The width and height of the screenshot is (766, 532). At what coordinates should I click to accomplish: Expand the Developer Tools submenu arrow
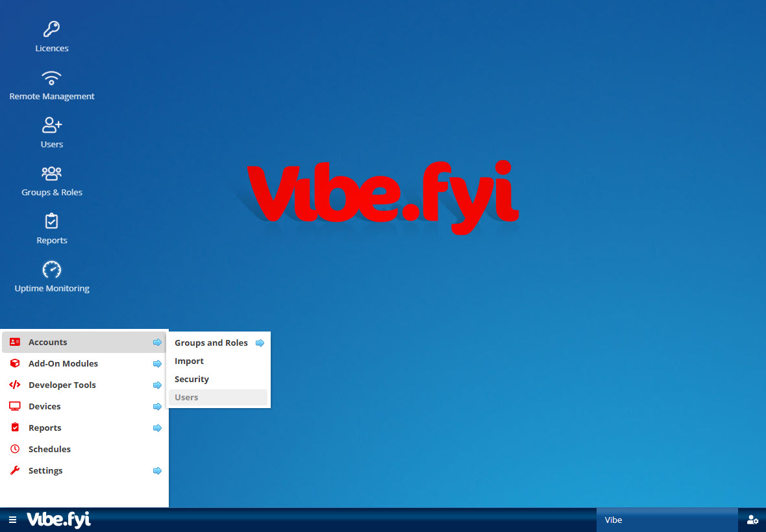(157, 385)
